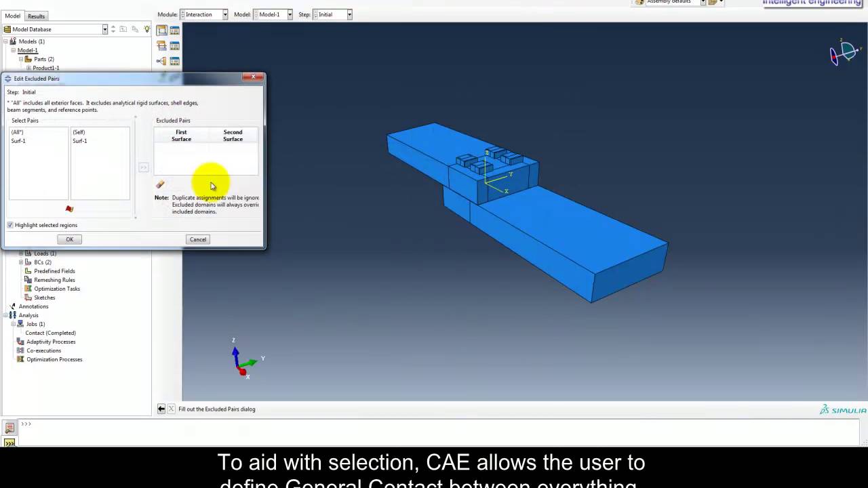Collapse the Parts (2) tree node

click(x=20, y=59)
